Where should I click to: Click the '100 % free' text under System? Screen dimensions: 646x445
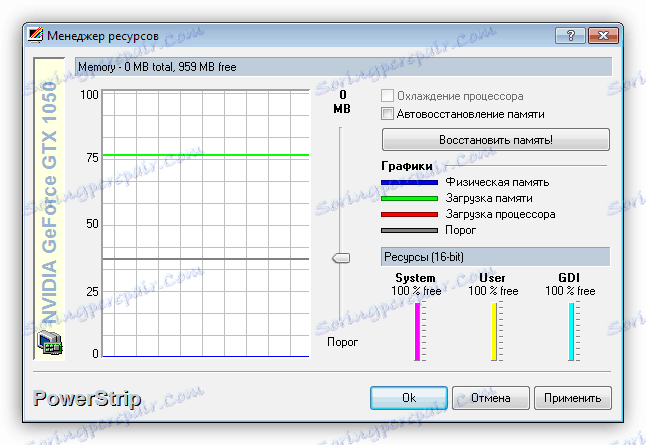[416, 291]
